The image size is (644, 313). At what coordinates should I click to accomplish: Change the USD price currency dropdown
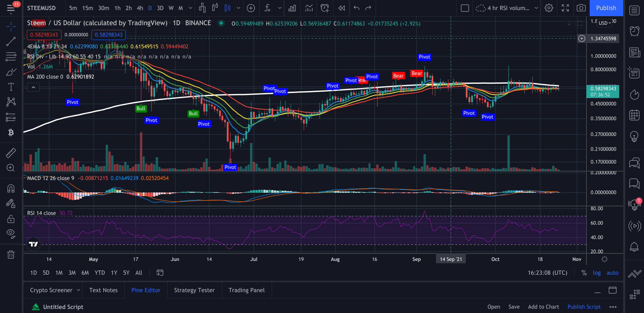pos(605,23)
